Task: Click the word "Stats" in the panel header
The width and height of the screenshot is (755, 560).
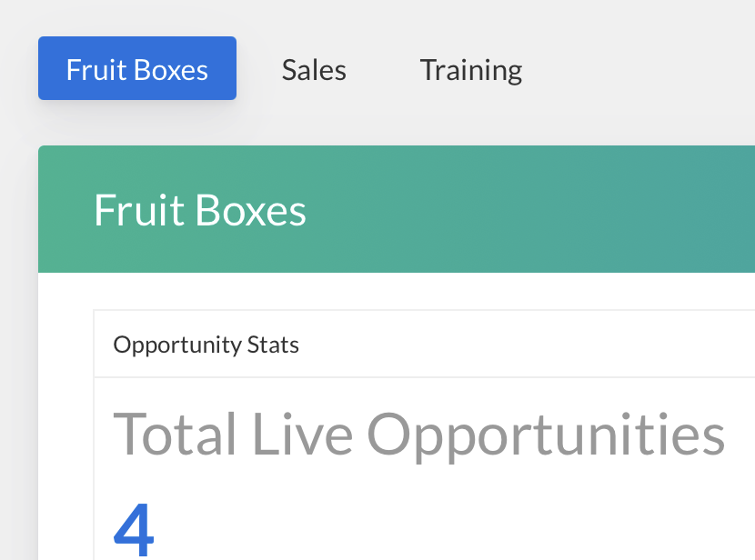Action: pos(273,345)
